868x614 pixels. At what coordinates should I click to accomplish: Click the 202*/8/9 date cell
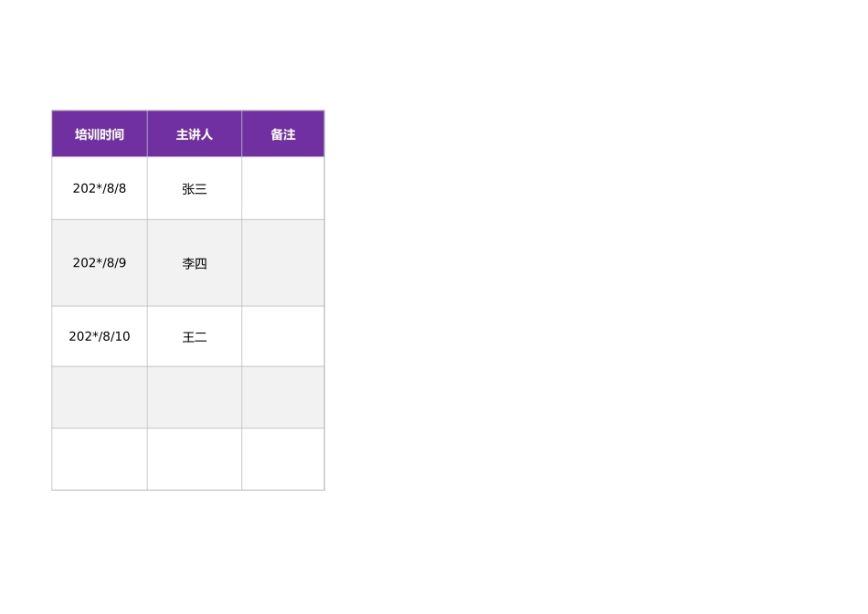[100, 263]
